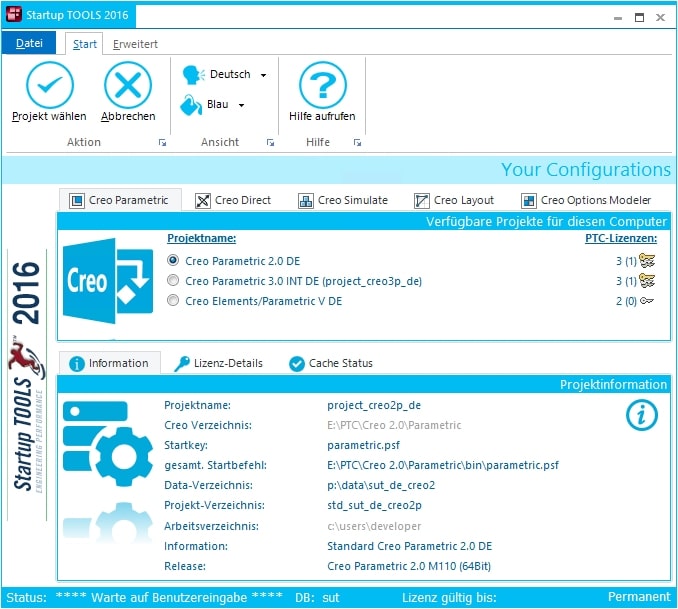
Task: Click the Projektname column header link
Action: [201, 238]
